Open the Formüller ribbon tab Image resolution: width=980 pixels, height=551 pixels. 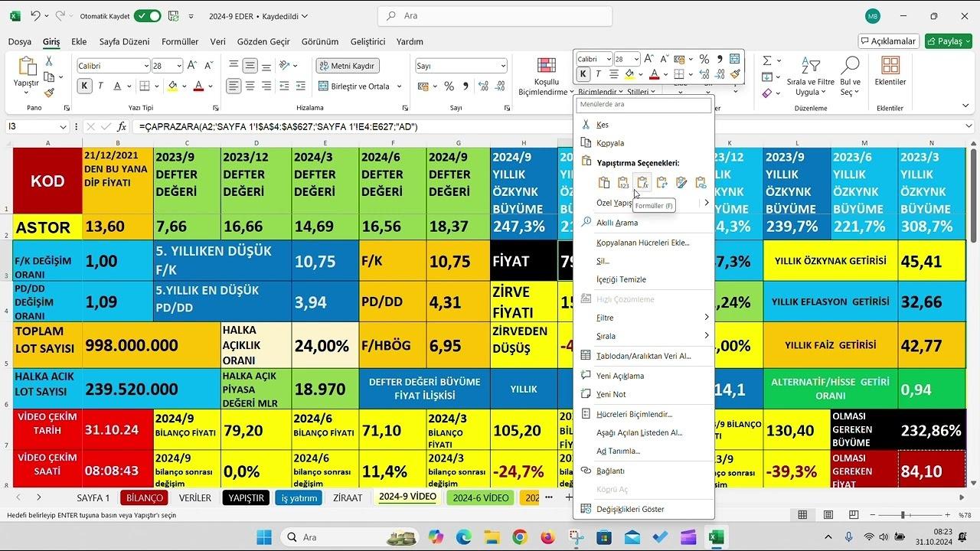179,41
